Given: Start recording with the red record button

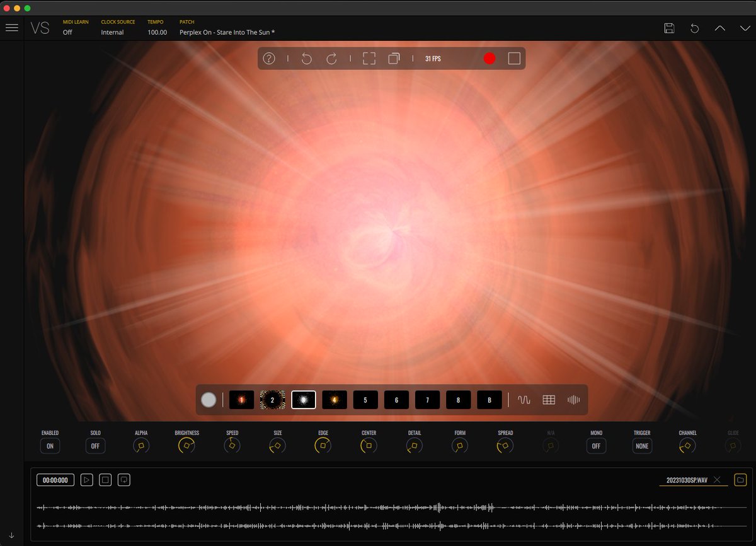Looking at the screenshot, I should [489, 58].
